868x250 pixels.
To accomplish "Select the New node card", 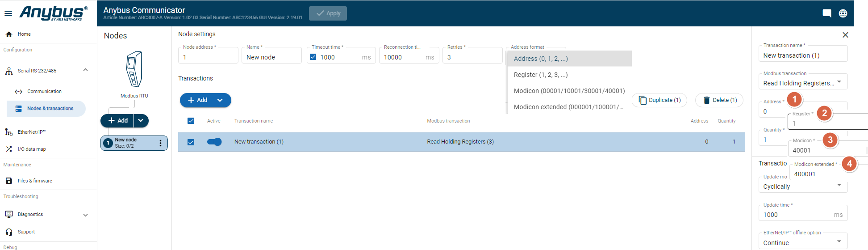I will pyautogui.click(x=134, y=143).
